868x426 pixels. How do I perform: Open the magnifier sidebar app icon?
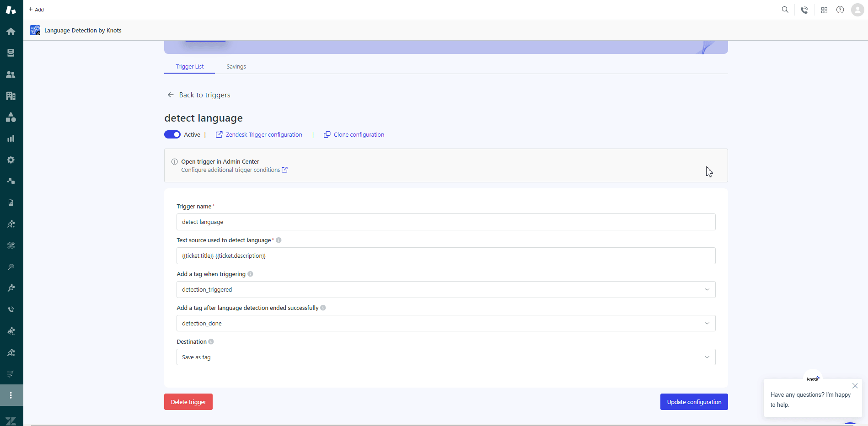(11, 267)
